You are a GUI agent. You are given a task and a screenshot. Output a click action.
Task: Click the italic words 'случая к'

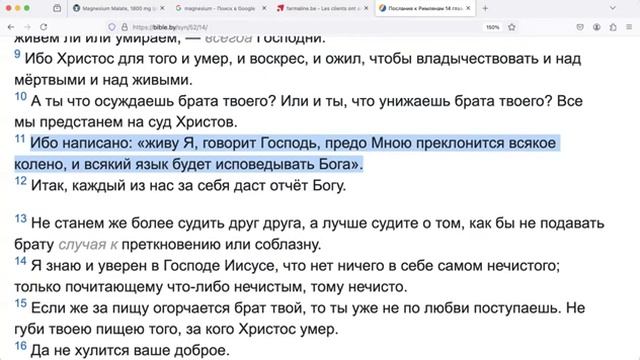coord(88,244)
